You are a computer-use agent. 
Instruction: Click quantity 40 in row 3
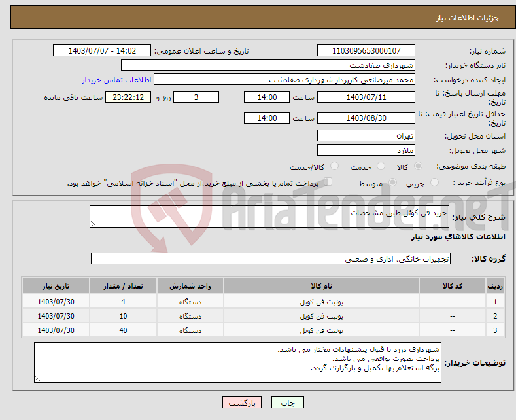(123, 330)
